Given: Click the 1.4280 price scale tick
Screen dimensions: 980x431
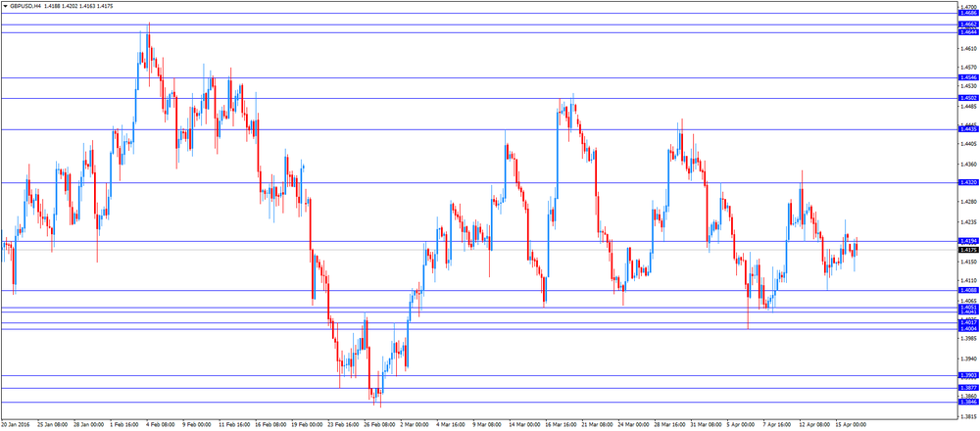Looking at the screenshot, I should (969, 202).
